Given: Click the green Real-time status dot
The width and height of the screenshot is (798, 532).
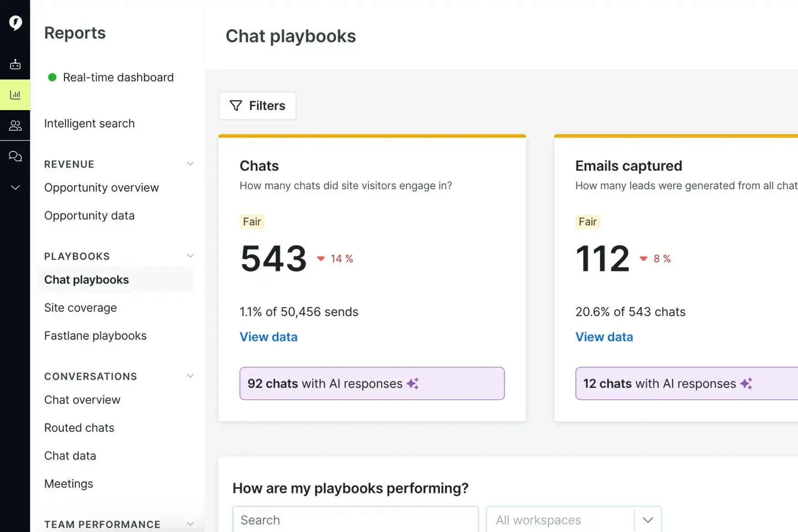Looking at the screenshot, I should [x=52, y=77].
